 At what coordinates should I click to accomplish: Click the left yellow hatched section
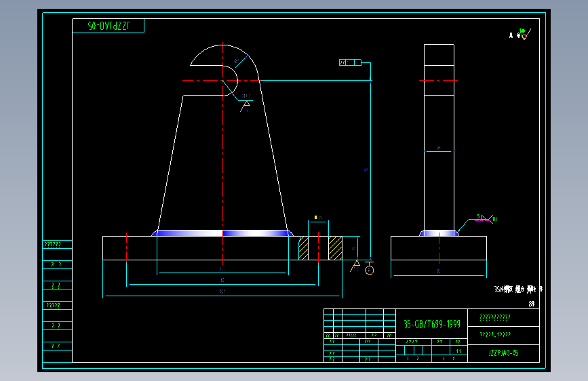pos(303,248)
